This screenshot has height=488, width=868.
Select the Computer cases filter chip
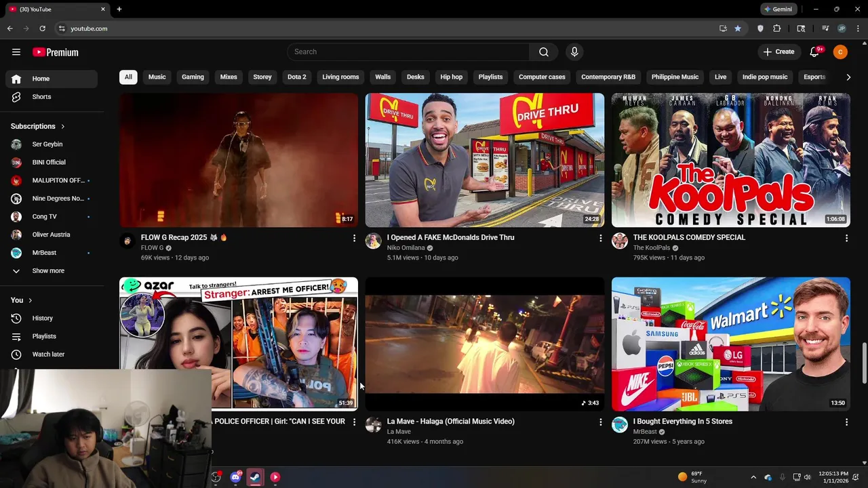[542, 77]
